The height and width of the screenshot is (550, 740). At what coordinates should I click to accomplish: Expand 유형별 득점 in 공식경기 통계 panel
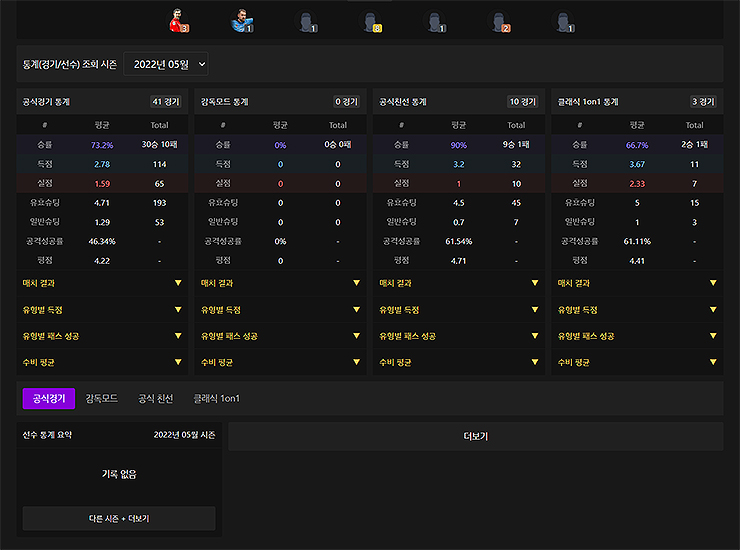coord(102,310)
